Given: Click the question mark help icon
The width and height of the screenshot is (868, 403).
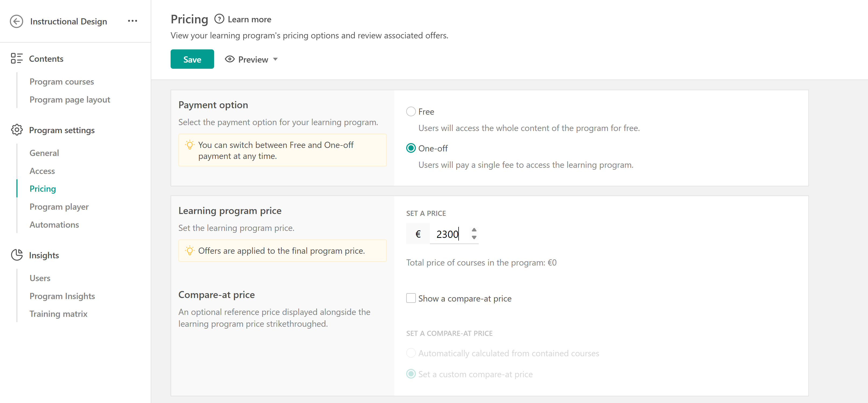Looking at the screenshot, I should coord(219,19).
